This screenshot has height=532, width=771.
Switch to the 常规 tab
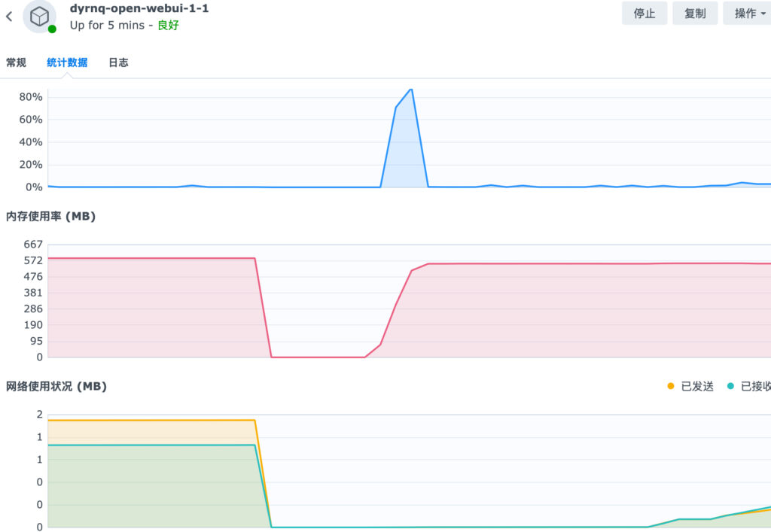16,62
